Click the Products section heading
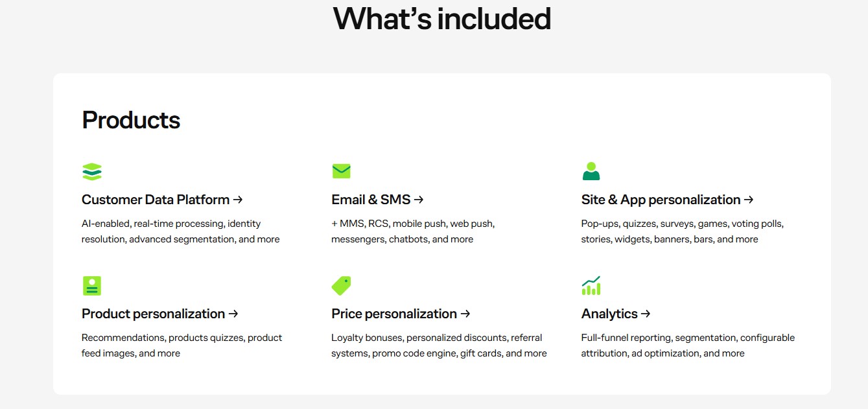The height and width of the screenshot is (409, 868). pos(131,121)
